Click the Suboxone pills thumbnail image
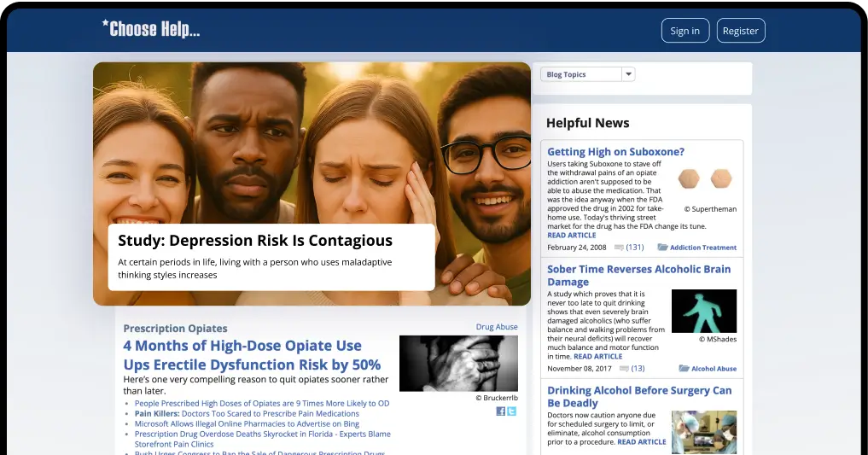The image size is (868, 455). click(705, 179)
